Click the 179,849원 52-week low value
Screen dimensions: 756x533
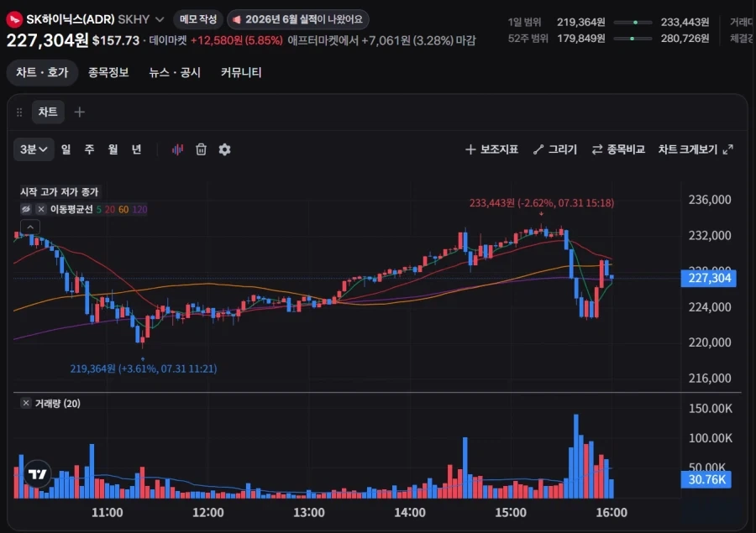point(581,38)
